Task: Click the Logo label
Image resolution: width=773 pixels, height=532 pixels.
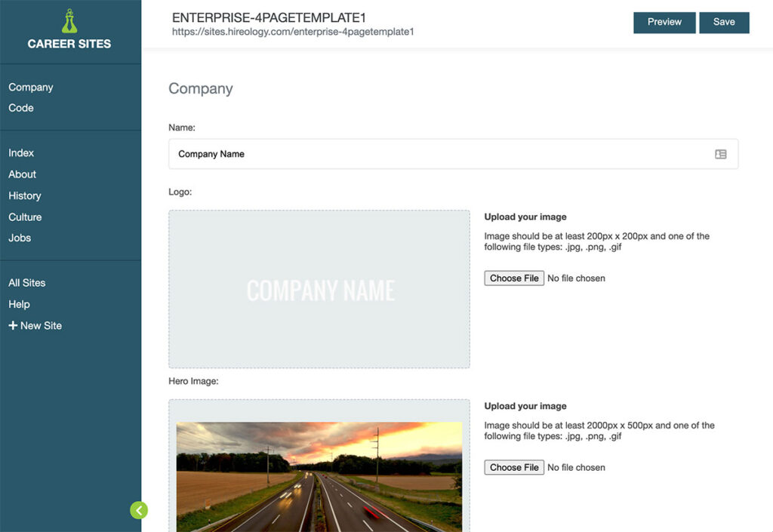Action: [x=180, y=192]
